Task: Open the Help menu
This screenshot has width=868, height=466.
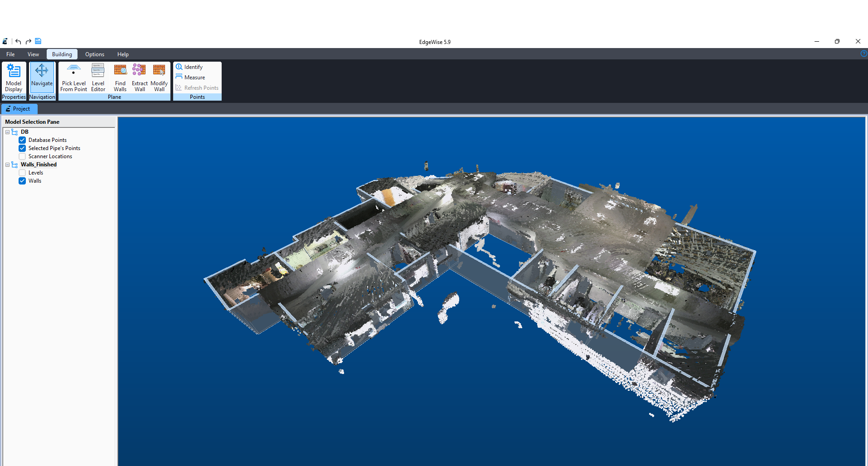Action: coord(123,54)
